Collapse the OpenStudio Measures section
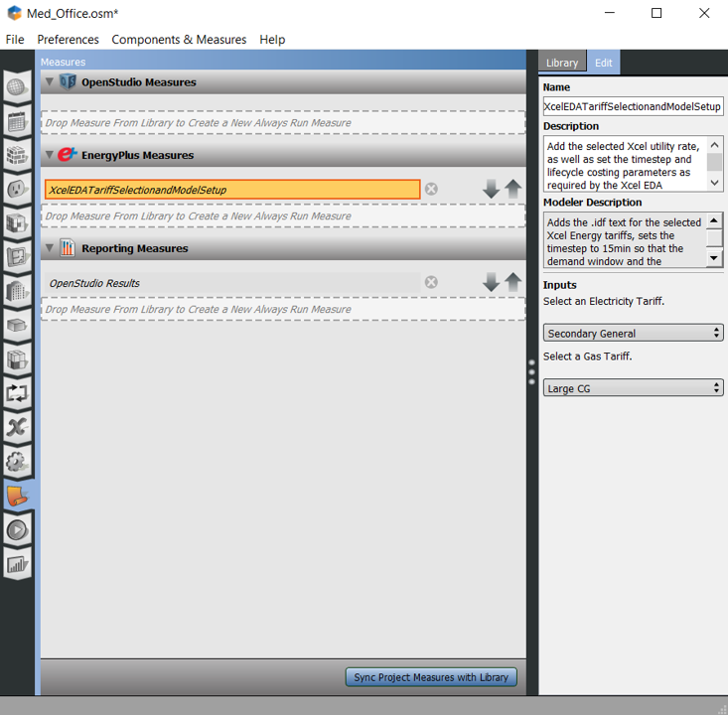 (50, 82)
